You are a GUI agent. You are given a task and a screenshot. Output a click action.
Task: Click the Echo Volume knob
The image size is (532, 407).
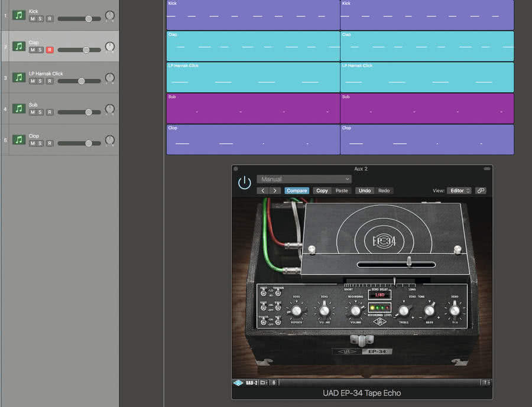pos(325,311)
